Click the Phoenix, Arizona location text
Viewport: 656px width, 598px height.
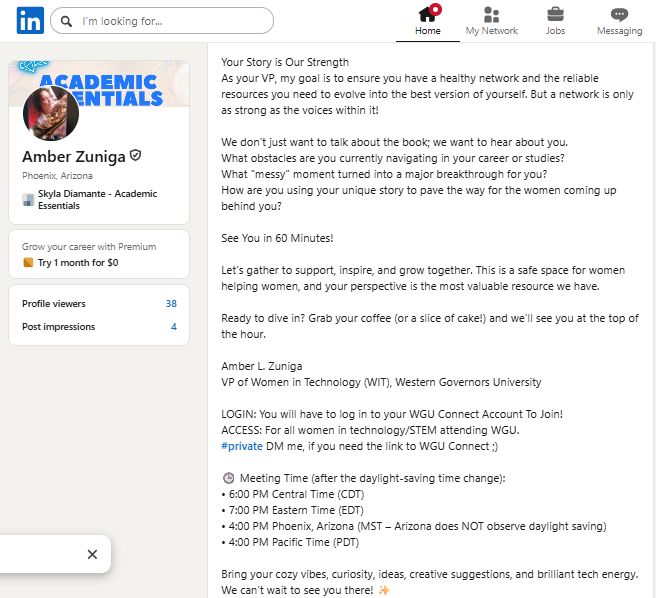[57, 176]
